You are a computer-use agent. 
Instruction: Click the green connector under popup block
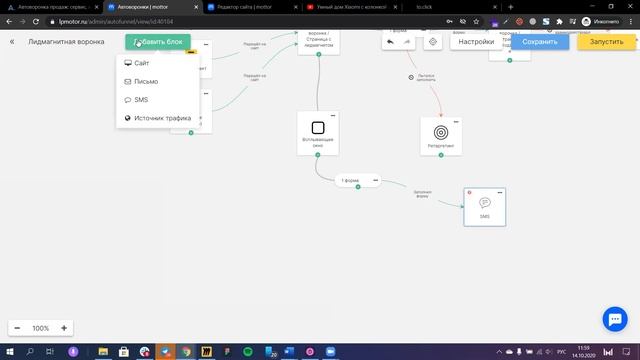pos(318,155)
